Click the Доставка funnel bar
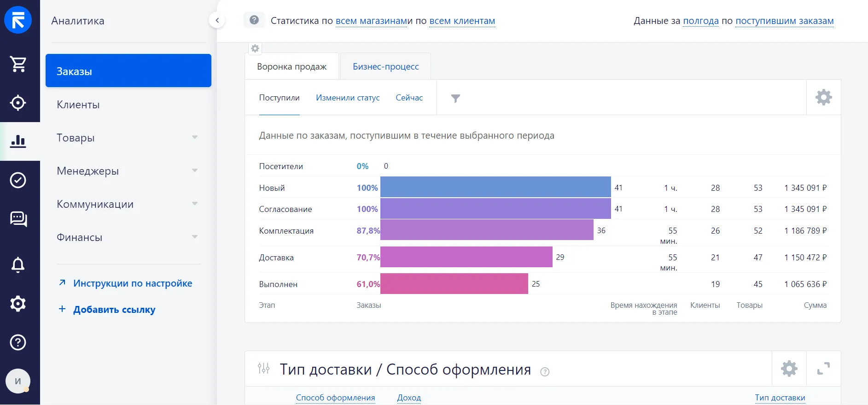Image resolution: width=868 pixels, height=405 pixels. [x=466, y=257]
